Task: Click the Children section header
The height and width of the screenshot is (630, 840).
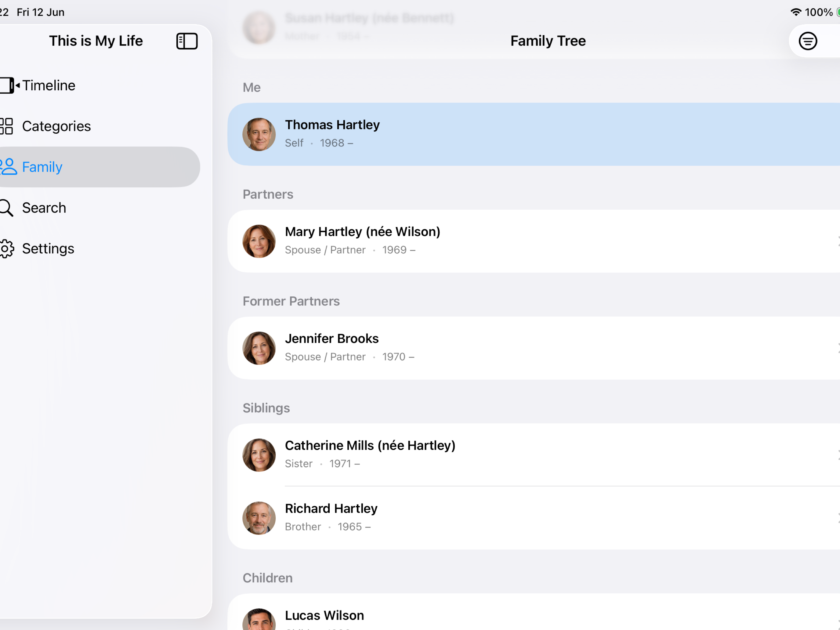Action: click(268, 578)
